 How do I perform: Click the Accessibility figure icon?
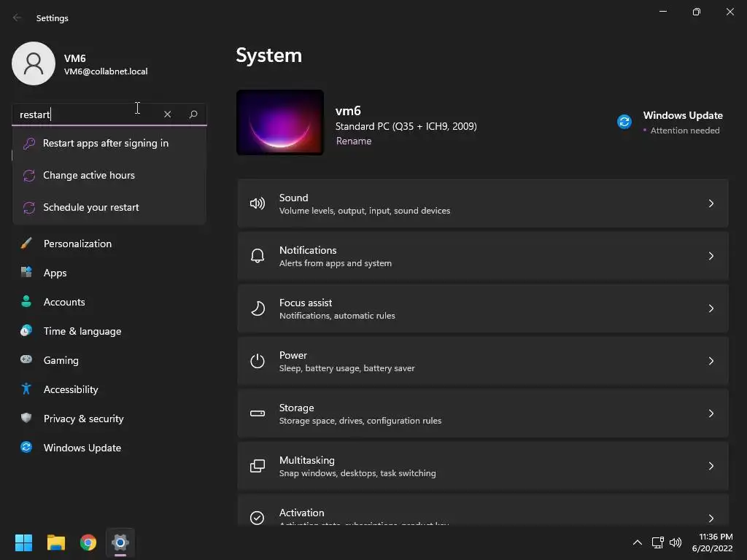pyautogui.click(x=26, y=389)
